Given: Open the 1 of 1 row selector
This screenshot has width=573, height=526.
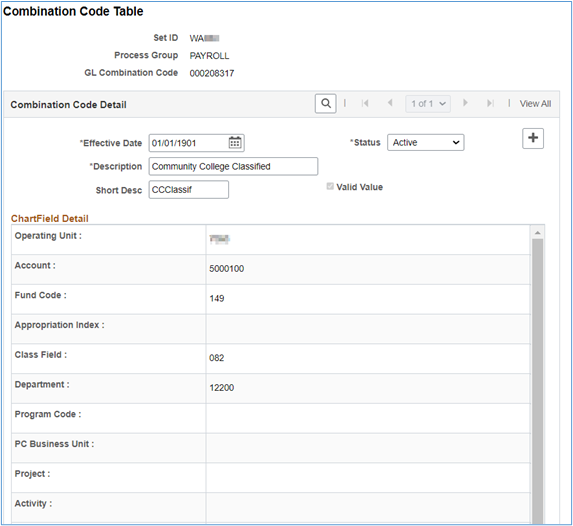Looking at the screenshot, I should pos(428,104).
